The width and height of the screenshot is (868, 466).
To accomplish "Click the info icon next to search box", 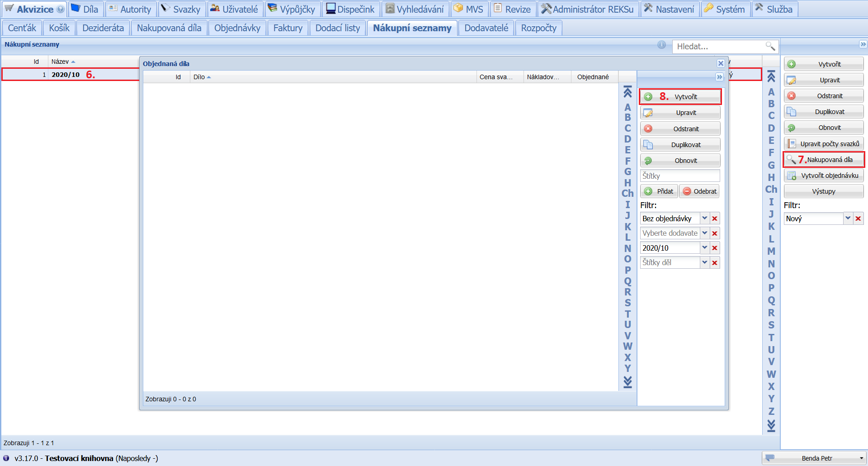I will (661, 45).
